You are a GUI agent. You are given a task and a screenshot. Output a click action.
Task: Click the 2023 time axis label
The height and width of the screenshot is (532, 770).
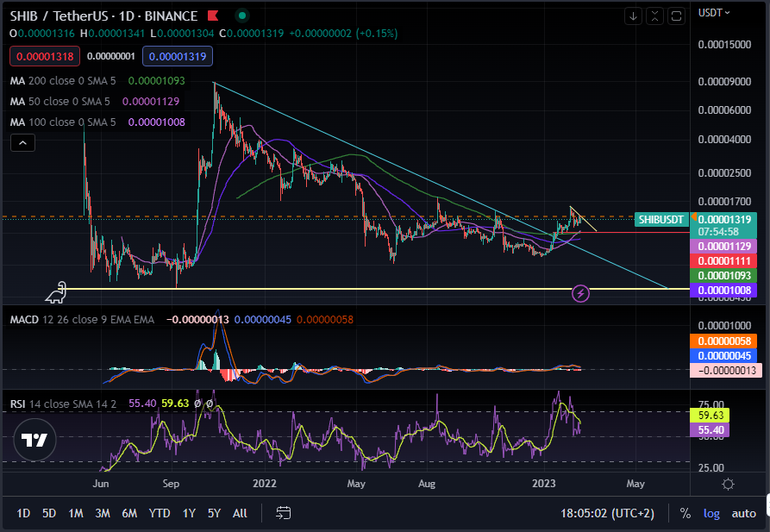[543, 484]
